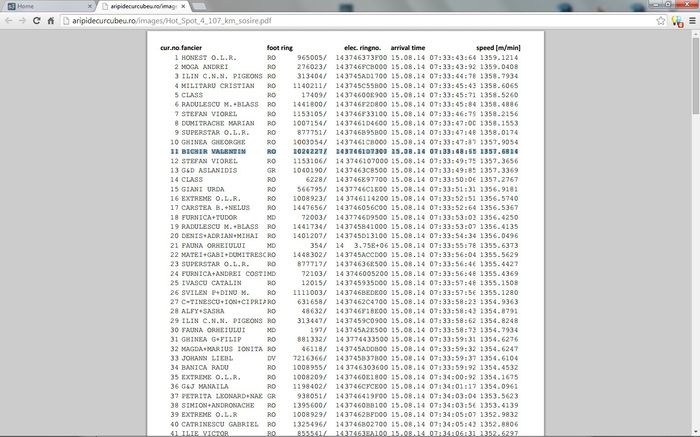
Task: Click the scrollbar down arrow
Action: pyautogui.click(x=694, y=431)
